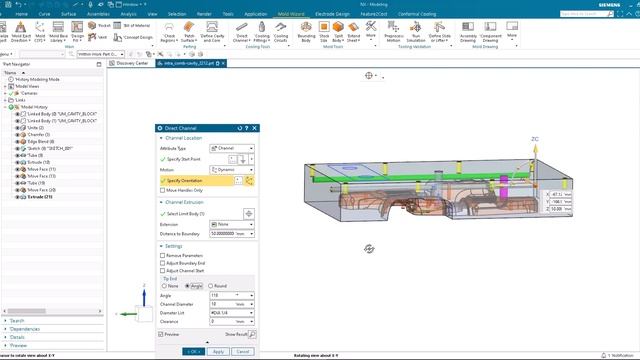This screenshot has width=640, height=360.
Task: Toggle visibility of Extrude (21) feature
Action: click(18, 197)
